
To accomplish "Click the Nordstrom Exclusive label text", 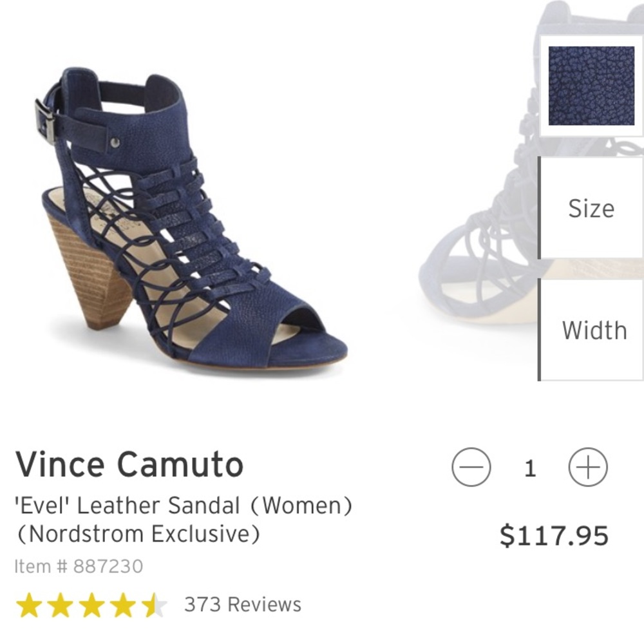I will (x=138, y=534).
